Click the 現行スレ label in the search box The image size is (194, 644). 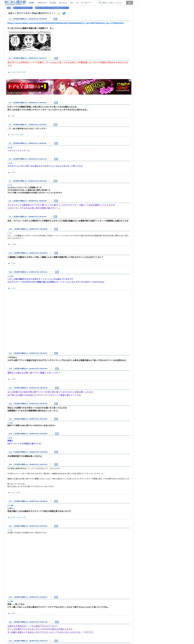tap(105, 3)
